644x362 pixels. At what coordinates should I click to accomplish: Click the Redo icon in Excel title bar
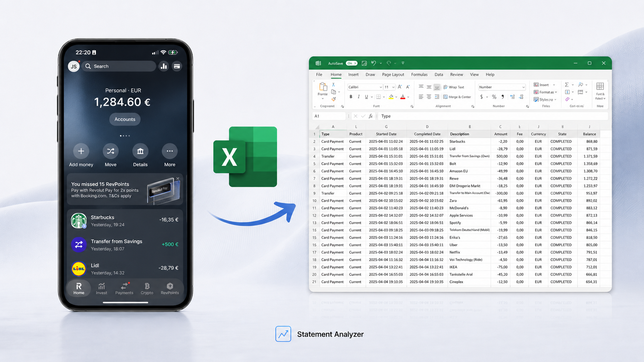coord(389,63)
